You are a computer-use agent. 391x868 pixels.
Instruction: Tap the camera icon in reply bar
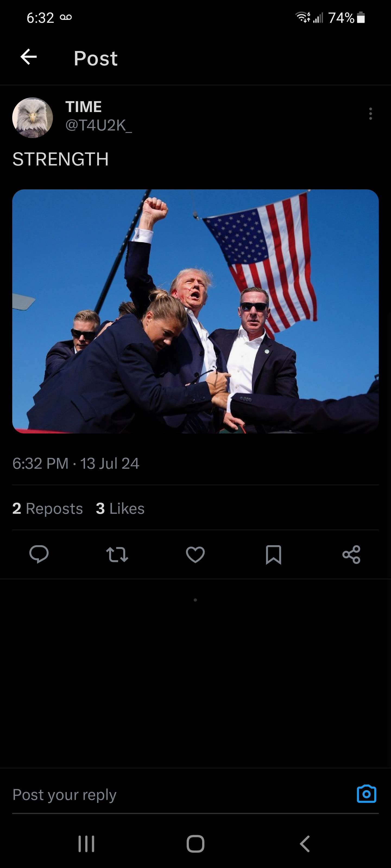coord(366,794)
